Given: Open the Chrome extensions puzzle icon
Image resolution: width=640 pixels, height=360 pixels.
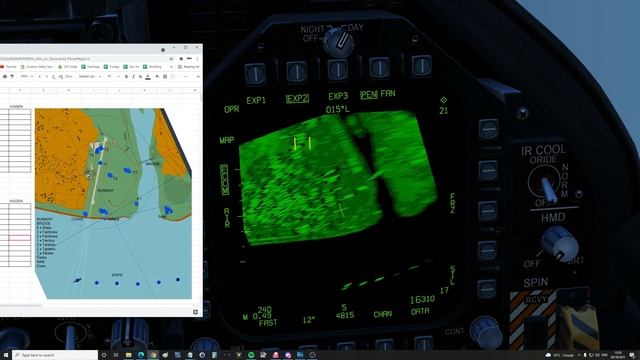Looking at the screenshot, I should pyautogui.click(x=181, y=59).
